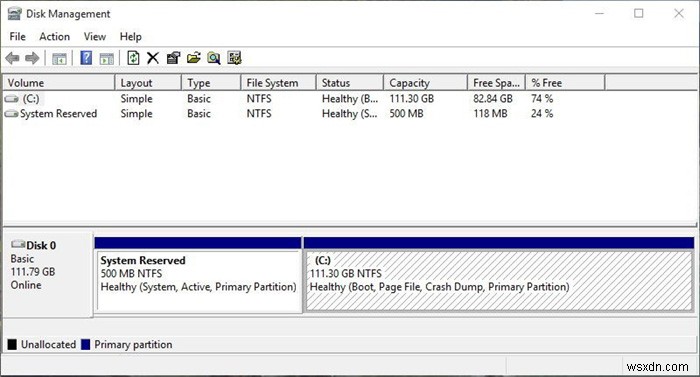The height and width of the screenshot is (377, 700).
Task: Click the black Unallocated legend swatch
Action: pos(12,344)
